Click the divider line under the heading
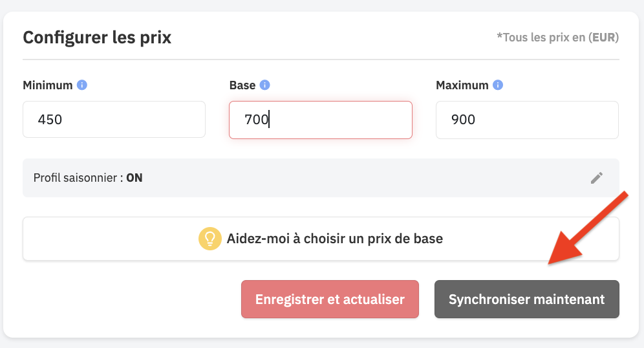 pos(321,60)
